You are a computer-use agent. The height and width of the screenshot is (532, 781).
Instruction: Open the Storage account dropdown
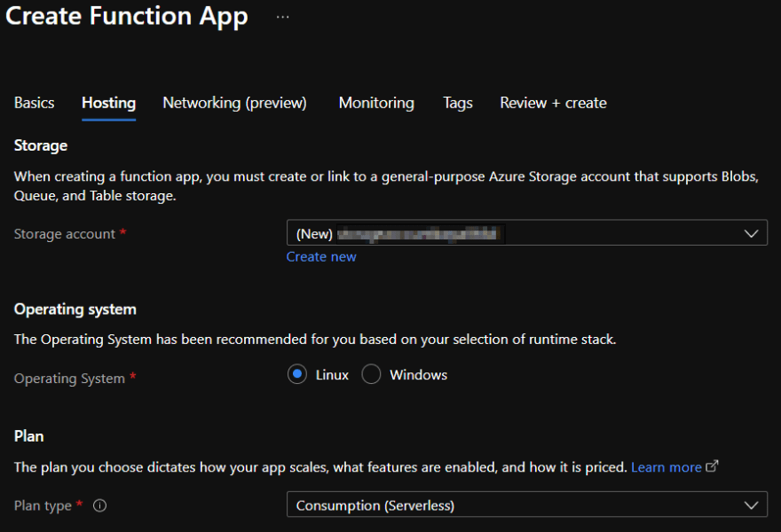tap(527, 233)
